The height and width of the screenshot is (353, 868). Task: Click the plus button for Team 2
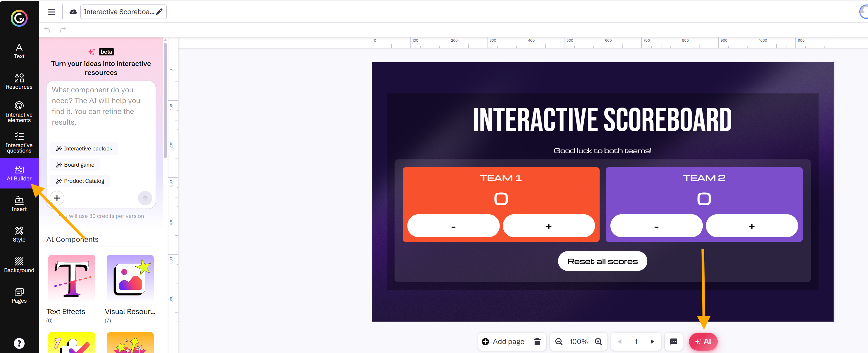click(x=752, y=226)
